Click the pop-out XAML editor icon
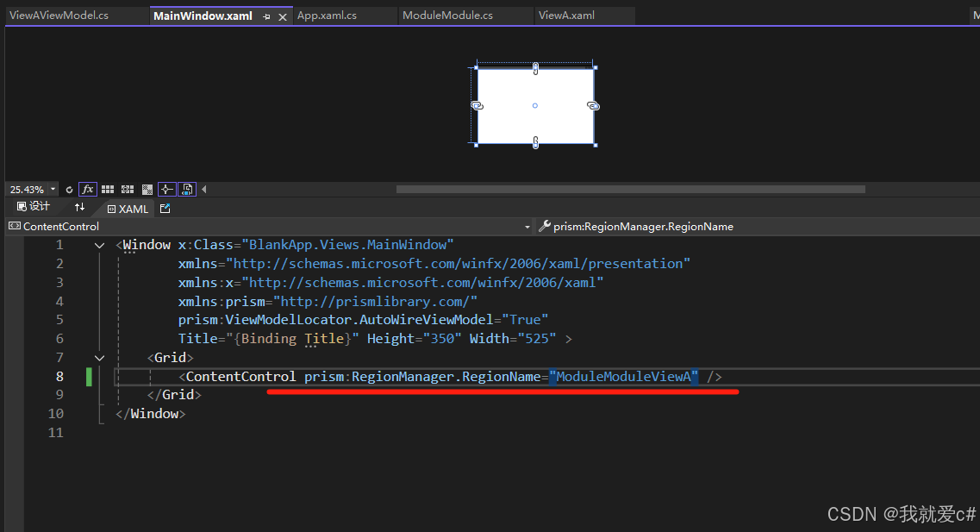 [x=164, y=208]
